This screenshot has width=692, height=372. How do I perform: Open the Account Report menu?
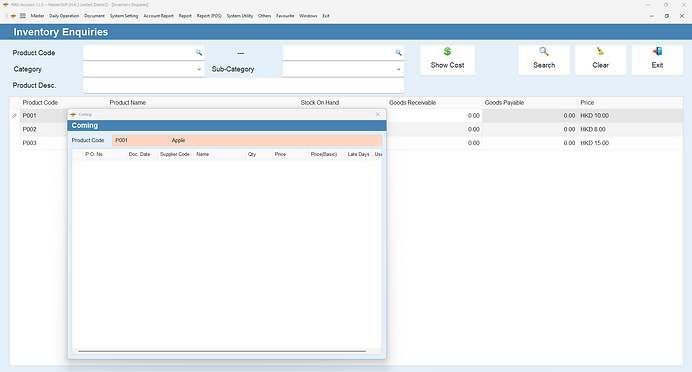click(x=158, y=16)
